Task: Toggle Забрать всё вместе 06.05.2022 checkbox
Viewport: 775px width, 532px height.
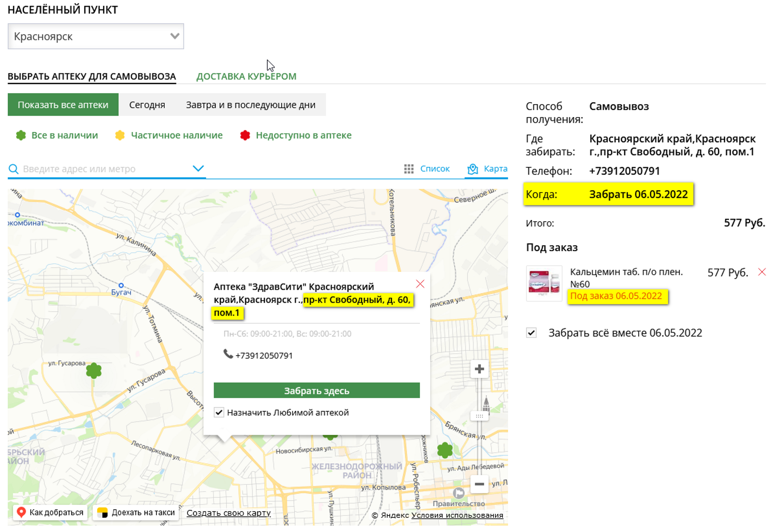Action: click(531, 333)
